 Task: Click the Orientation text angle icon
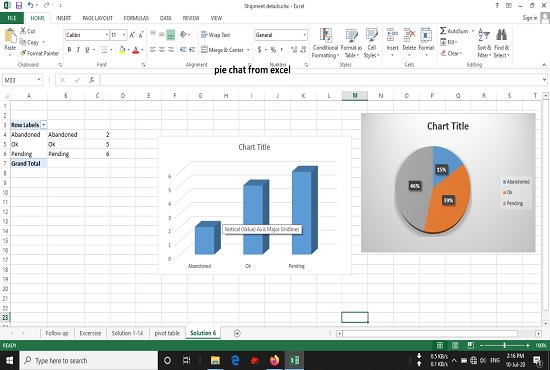point(183,34)
